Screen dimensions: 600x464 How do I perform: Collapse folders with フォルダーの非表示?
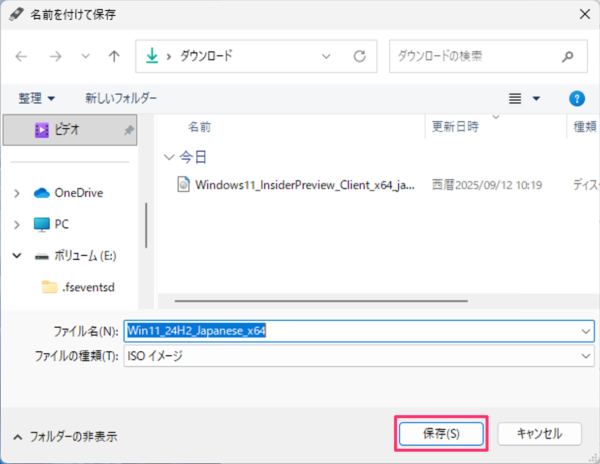coord(65,437)
